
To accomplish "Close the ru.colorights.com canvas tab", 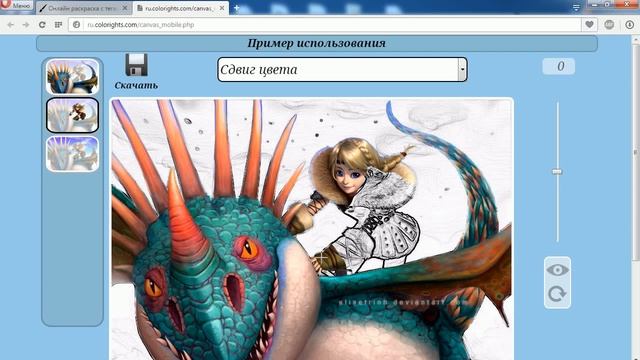I will 222,8.
